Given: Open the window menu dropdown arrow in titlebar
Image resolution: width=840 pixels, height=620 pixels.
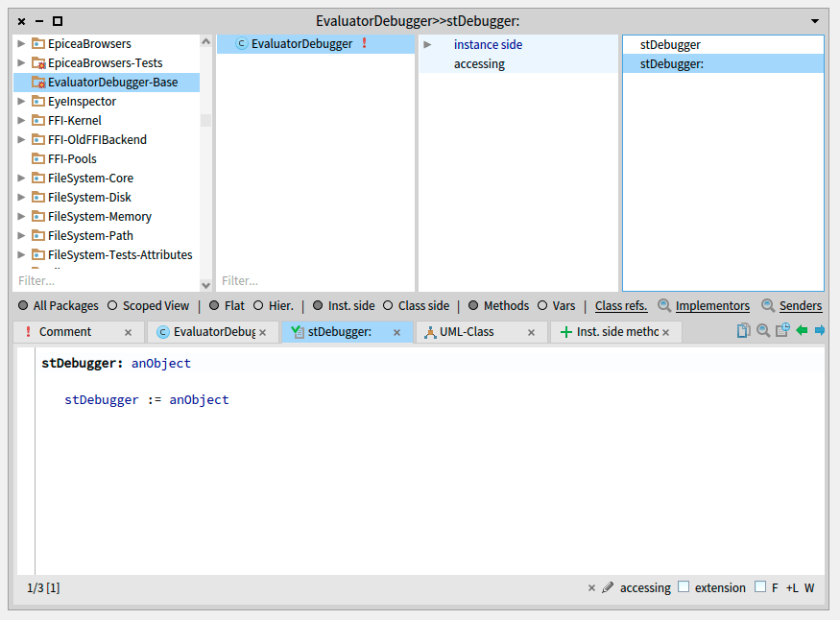Looking at the screenshot, I should 815,20.
